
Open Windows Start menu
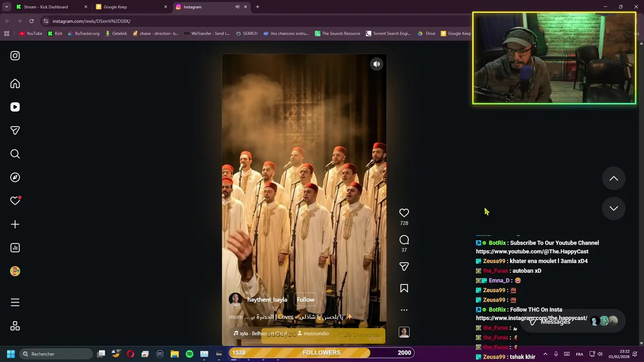click(x=11, y=354)
